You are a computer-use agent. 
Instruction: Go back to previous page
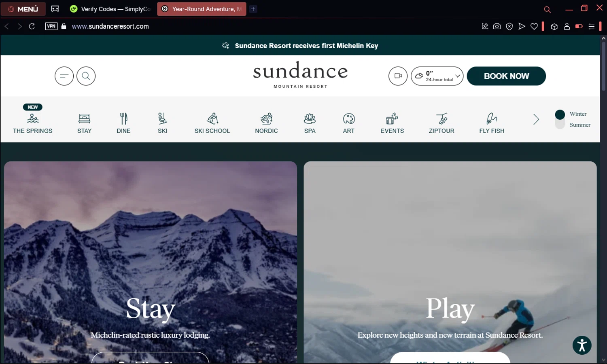coord(7,26)
